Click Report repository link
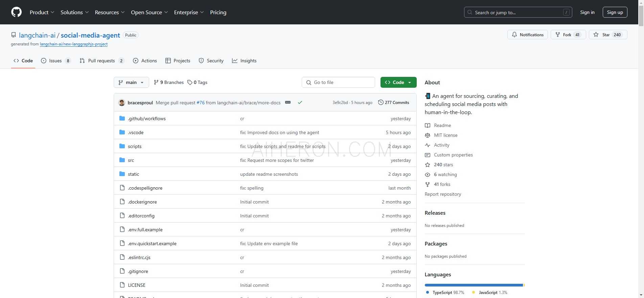Screen dimensions: 644x298 pos(443,194)
